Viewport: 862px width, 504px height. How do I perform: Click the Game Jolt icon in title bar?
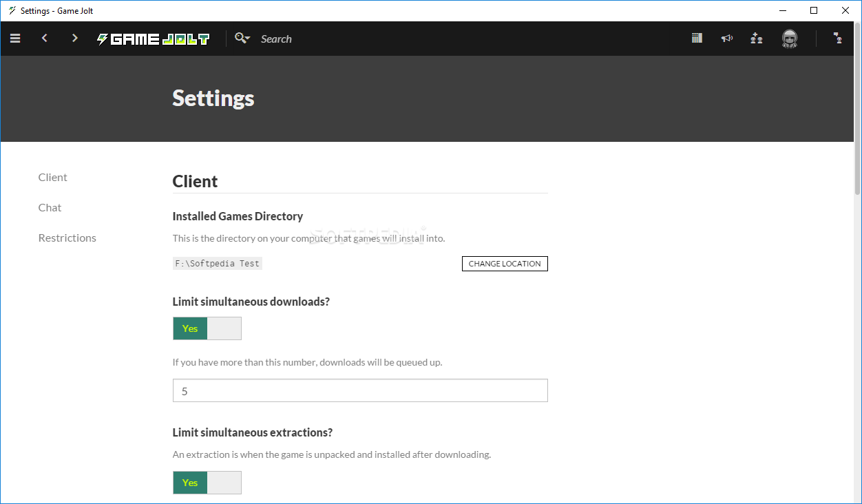(12, 10)
